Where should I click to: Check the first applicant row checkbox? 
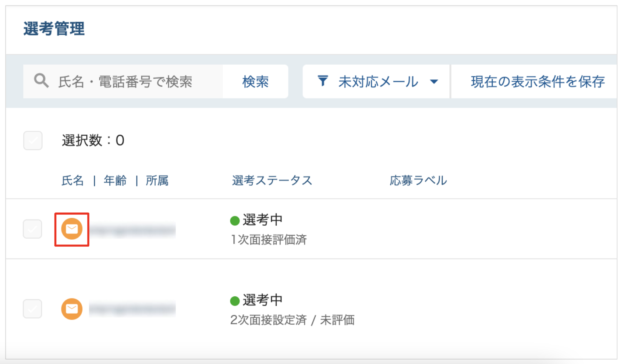tap(32, 229)
